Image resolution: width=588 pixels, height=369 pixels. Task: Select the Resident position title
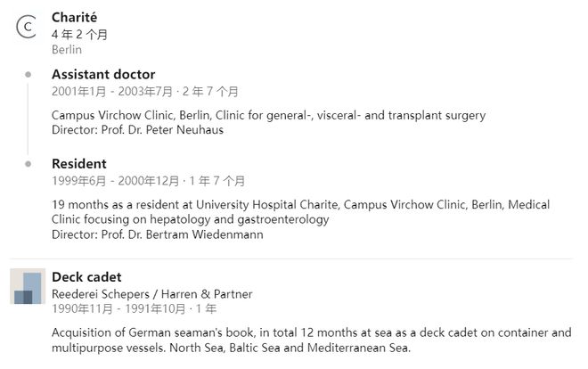79,164
